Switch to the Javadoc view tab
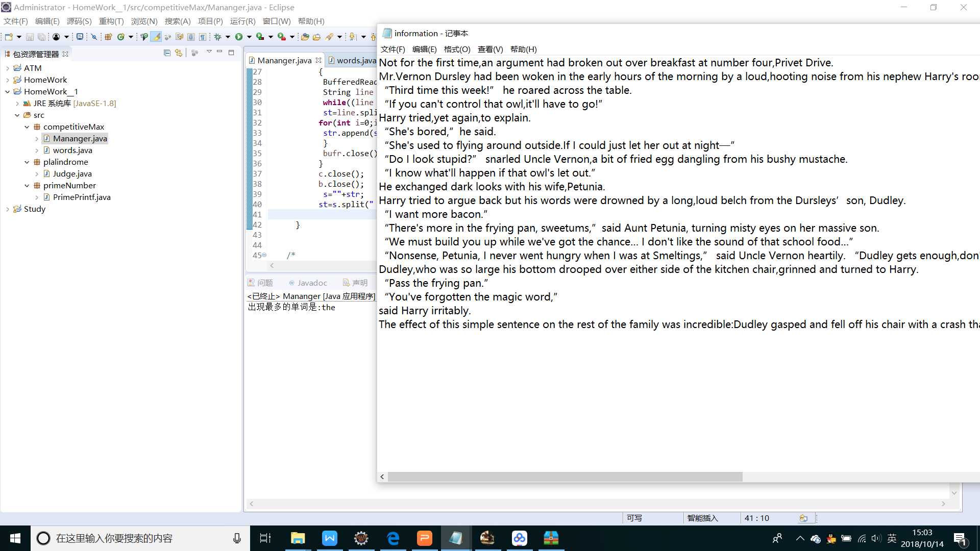This screenshot has width=980, height=551. click(x=308, y=283)
